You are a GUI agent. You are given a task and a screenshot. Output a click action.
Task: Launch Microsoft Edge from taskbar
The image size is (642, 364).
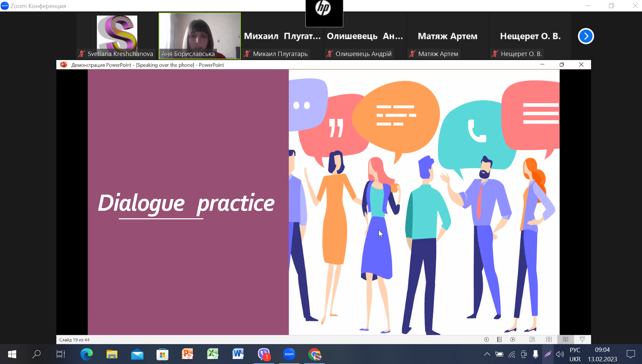click(x=87, y=354)
